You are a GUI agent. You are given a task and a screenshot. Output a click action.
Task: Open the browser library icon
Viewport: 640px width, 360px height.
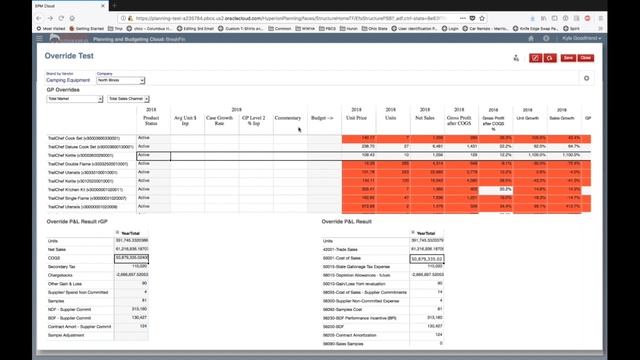pos(544,18)
